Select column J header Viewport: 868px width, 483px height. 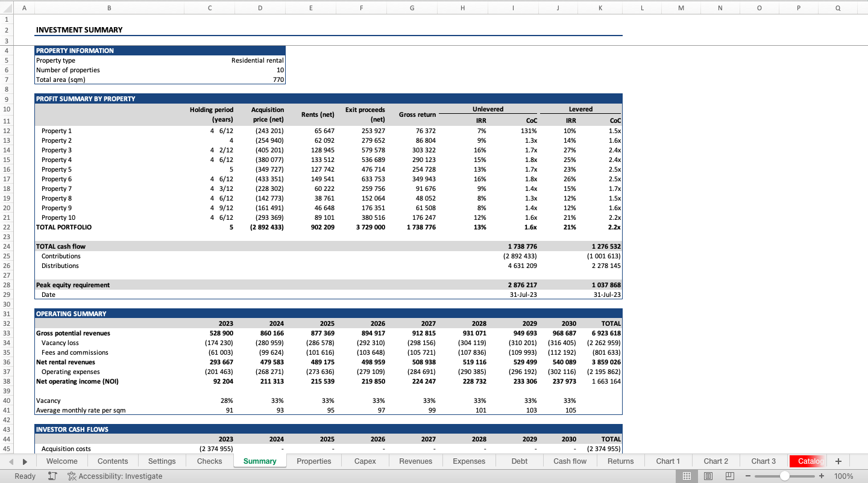pos(558,8)
